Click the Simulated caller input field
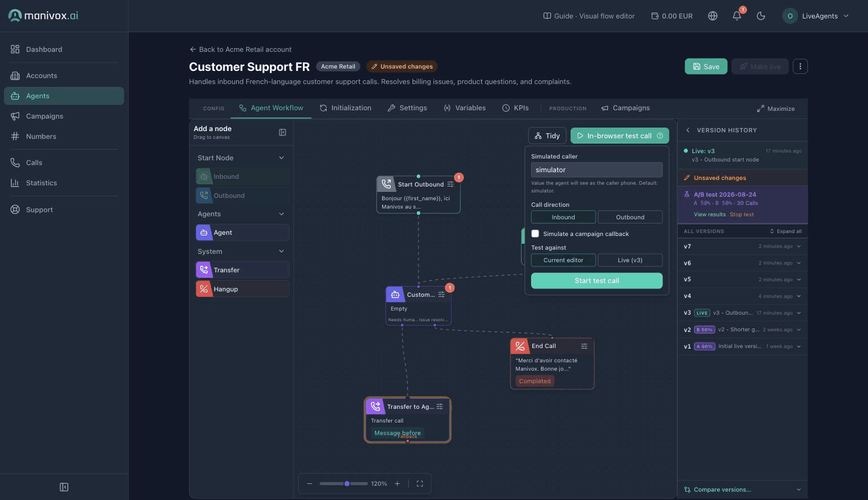The image size is (868, 500). (x=597, y=170)
